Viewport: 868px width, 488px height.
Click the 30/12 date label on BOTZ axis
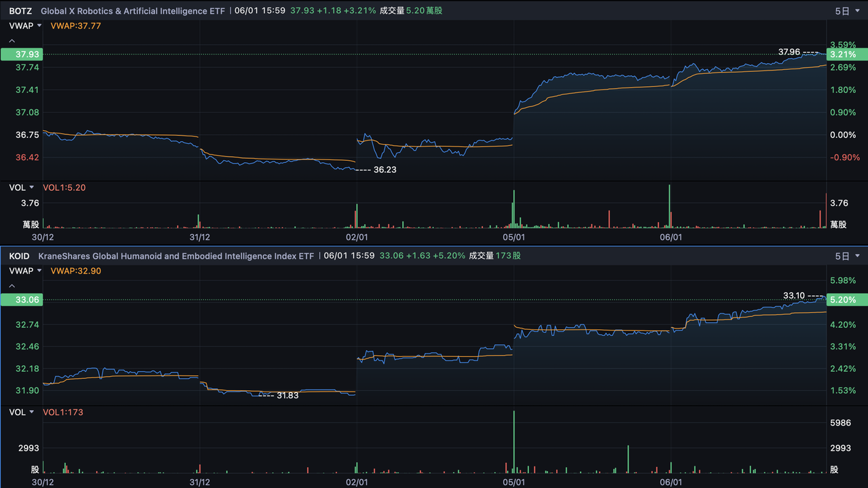[43, 237]
